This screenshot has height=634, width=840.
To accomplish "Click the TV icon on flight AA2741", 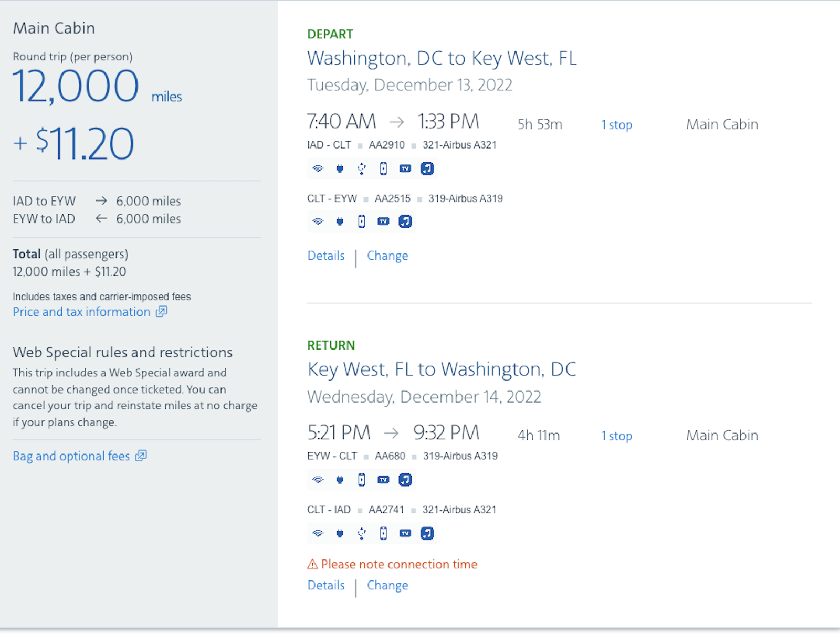I will point(405,533).
